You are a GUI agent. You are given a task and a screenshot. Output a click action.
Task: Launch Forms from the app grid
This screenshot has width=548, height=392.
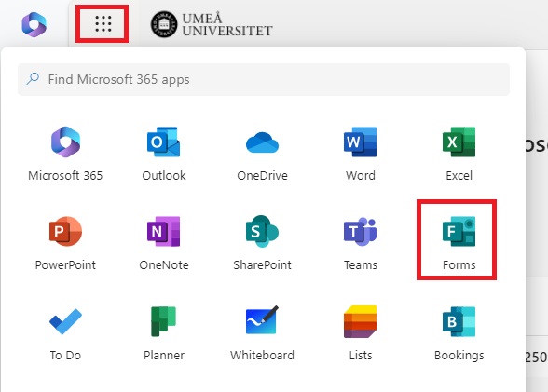pyautogui.click(x=459, y=243)
